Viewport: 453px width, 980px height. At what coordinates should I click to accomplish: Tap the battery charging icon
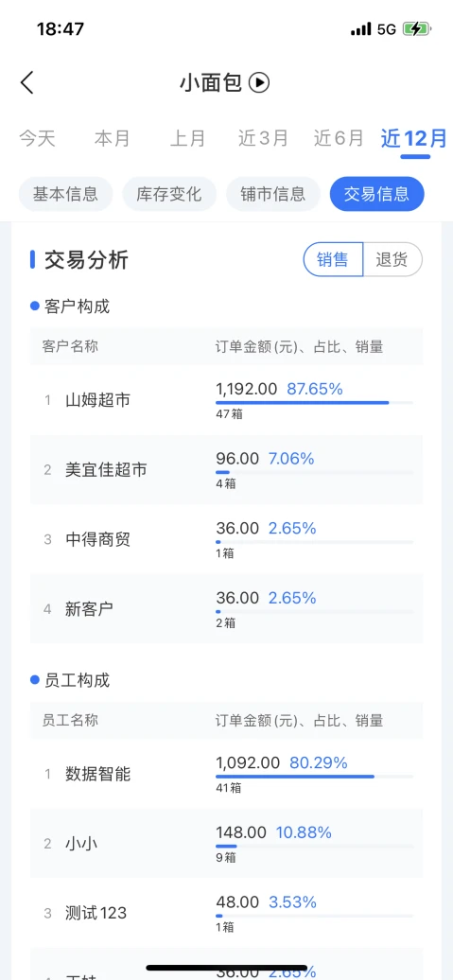(x=416, y=28)
